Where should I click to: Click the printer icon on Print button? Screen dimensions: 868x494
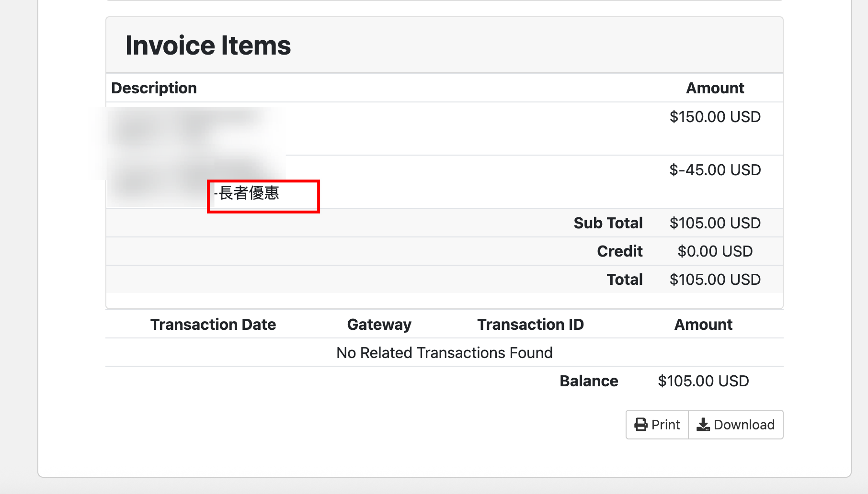click(640, 425)
